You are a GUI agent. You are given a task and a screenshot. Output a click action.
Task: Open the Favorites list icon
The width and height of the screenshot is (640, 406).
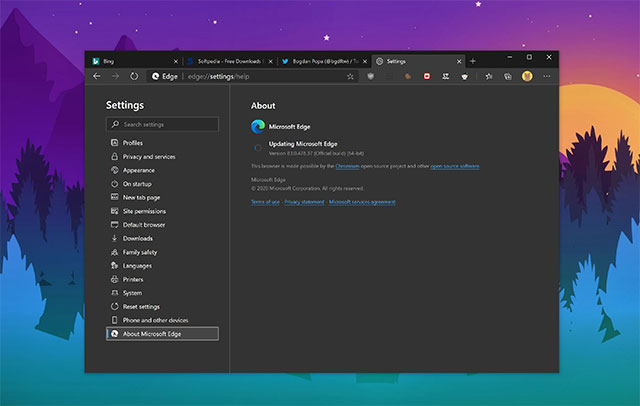pyautogui.click(x=489, y=76)
